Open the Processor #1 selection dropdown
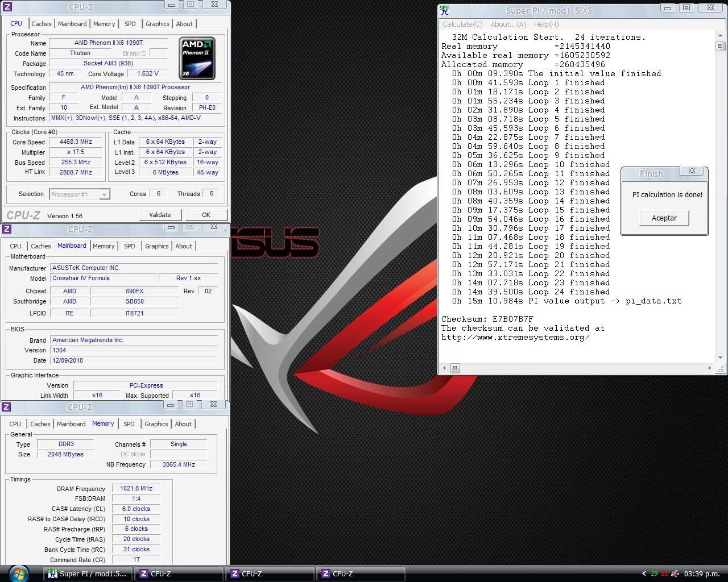Screen dimensions: 728x582 coord(104,194)
